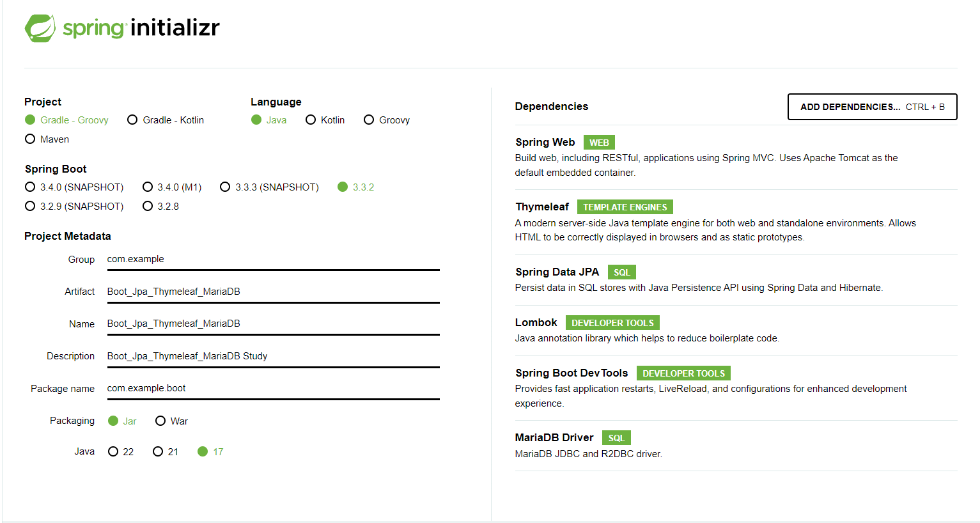Click DEVELOPER TOOLS badge beside Spring Boot DevTools
980x523 pixels.
tap(683, 373)
